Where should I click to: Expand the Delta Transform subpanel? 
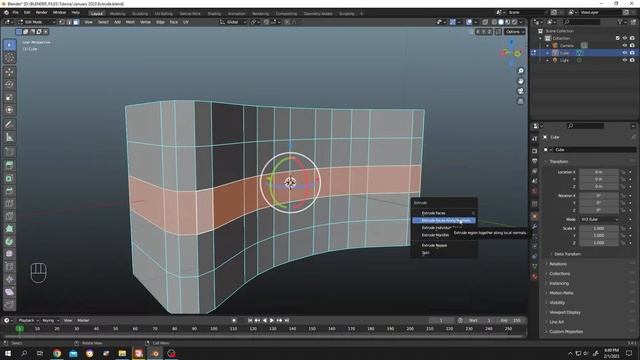567,254
